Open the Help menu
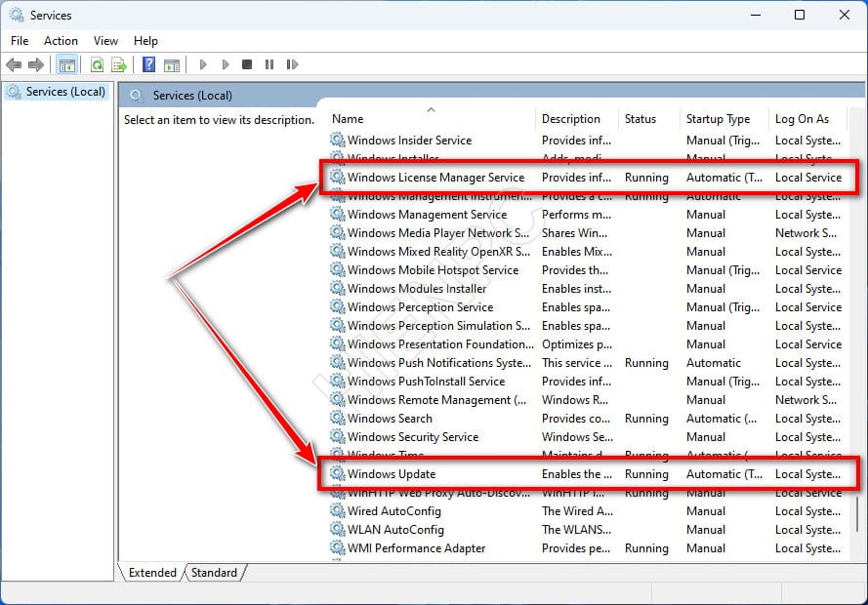Screen dimensions: 868x605 pyautogui.click(x=145, y=41)
